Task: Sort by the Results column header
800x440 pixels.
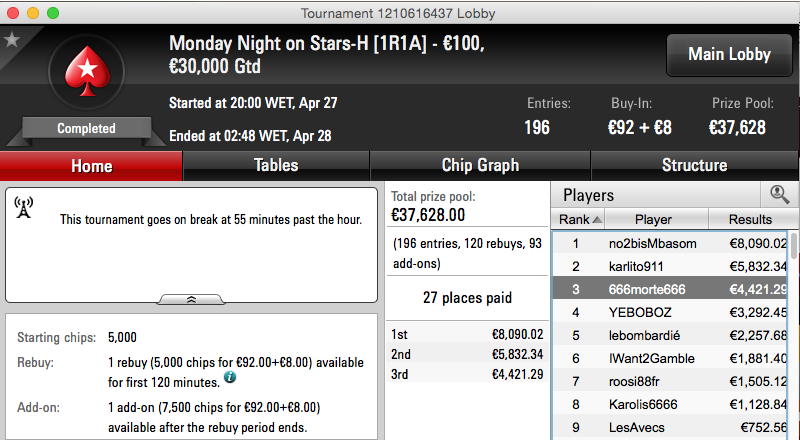Action: tap(751, 219)
